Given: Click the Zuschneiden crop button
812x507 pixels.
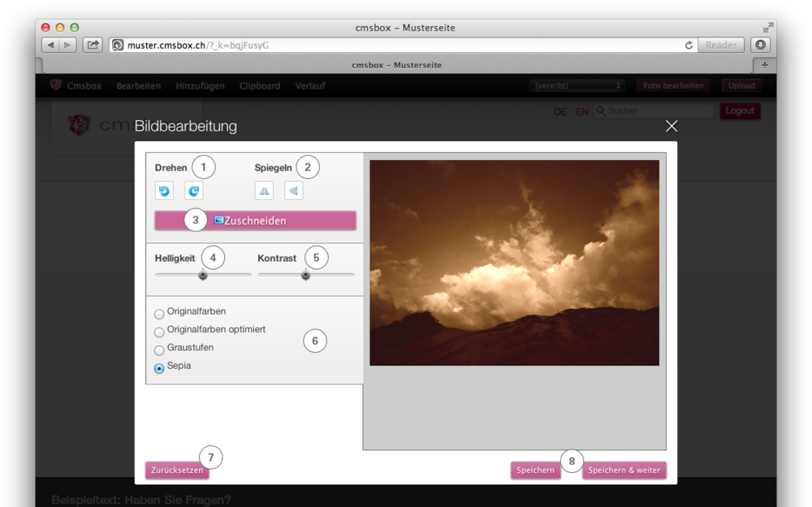Looking at the screenshot, I should pyautogui.click(x=255, y=220).
